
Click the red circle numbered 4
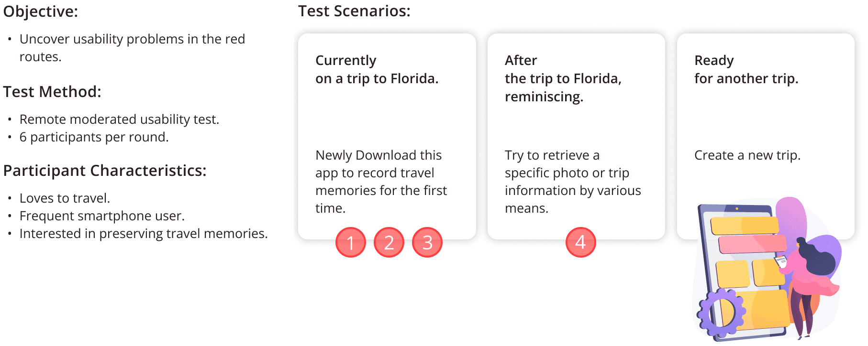click(x=581, y=242)
